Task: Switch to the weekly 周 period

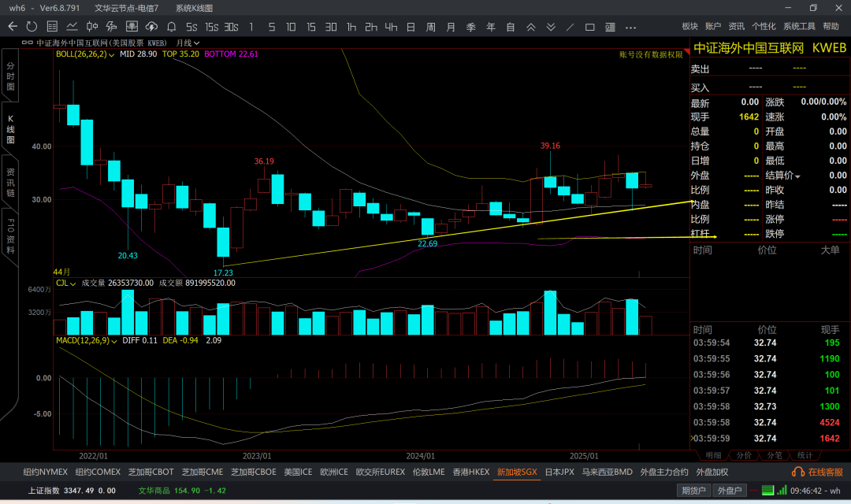Action: tap(431, 27)
